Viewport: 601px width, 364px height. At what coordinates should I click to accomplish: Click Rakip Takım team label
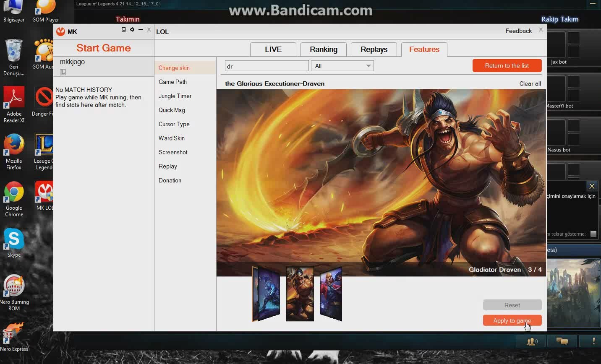tap(560, 19)
